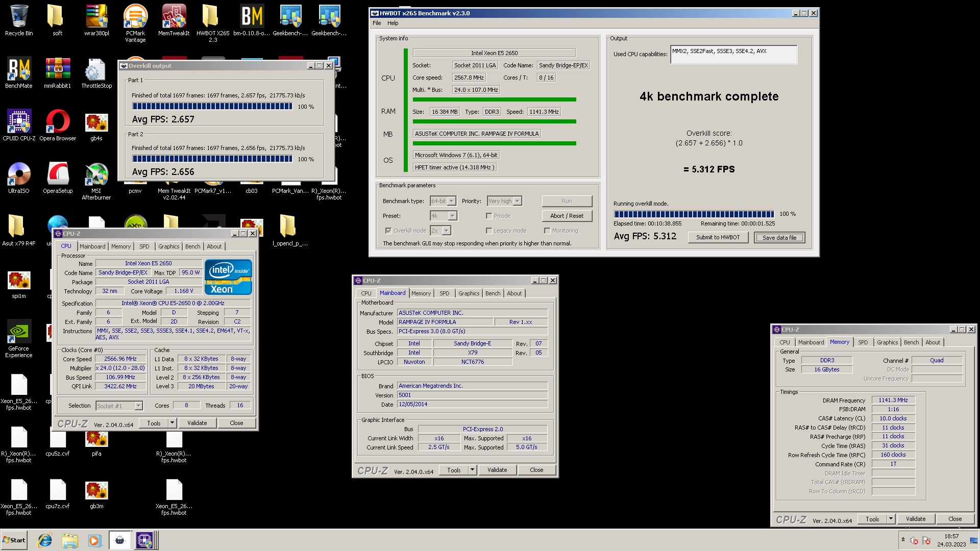
Task: Switch to Mainboard tab in CPU-Z CPU window
Action: 92,246
